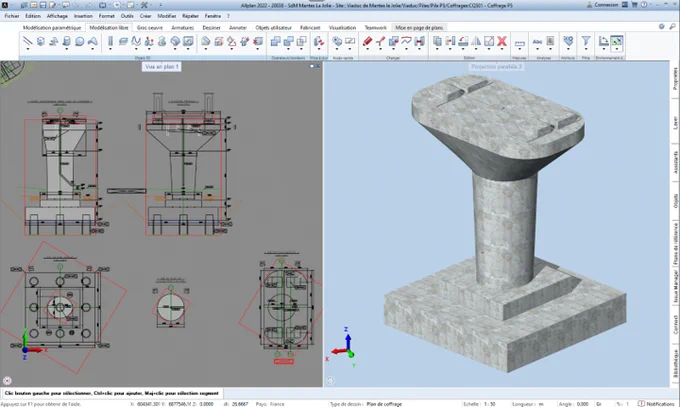
Task: Open the Bibliothèque side palette tab
Action: 675,366
